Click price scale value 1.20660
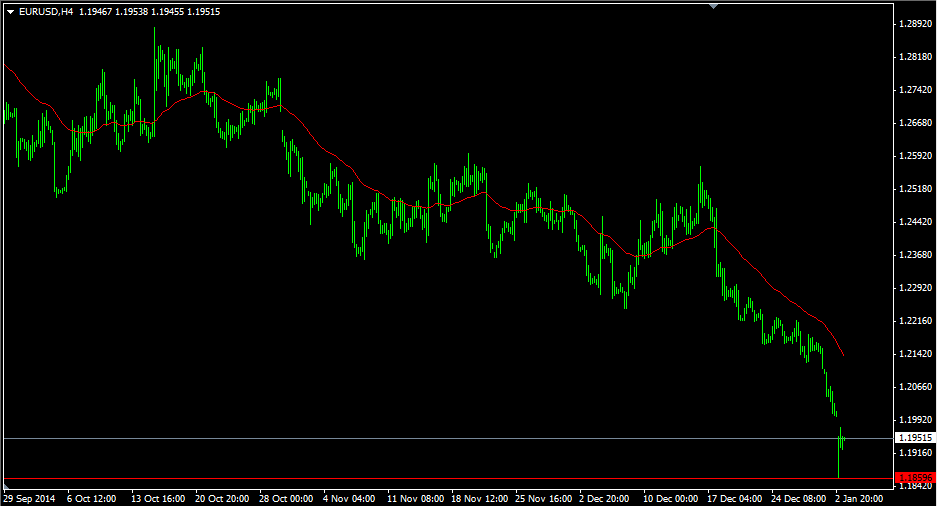This screenshot has width=938, height=506. click(x=916, y=386)
